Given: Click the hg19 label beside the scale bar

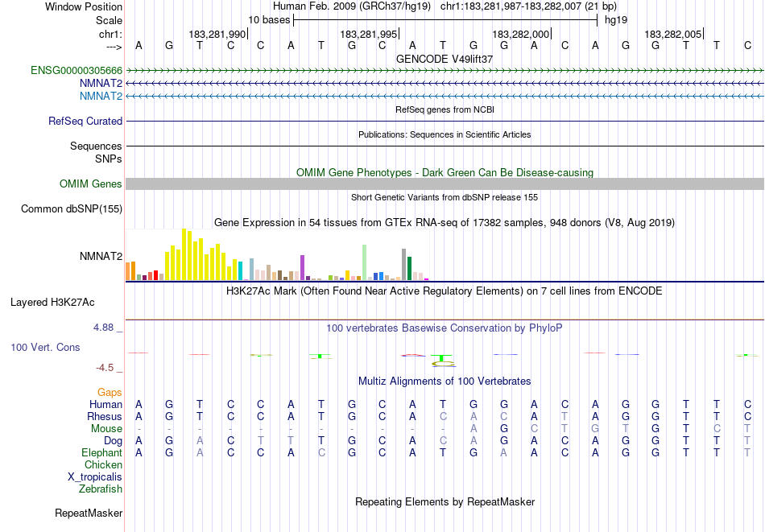Looking at the screenshot, I should click(616, 20).
